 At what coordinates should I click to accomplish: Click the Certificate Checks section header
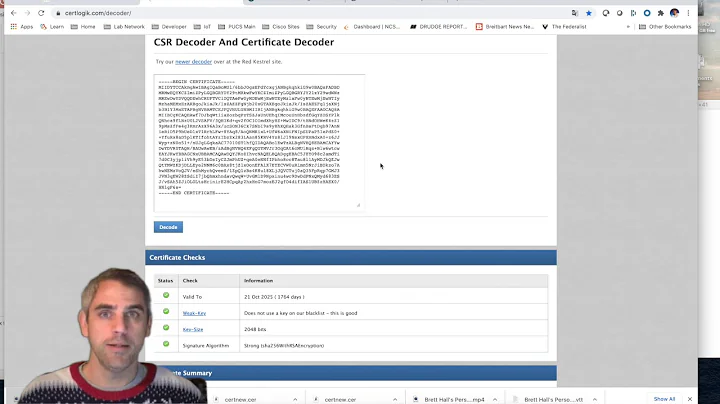[x=351, y=258]
